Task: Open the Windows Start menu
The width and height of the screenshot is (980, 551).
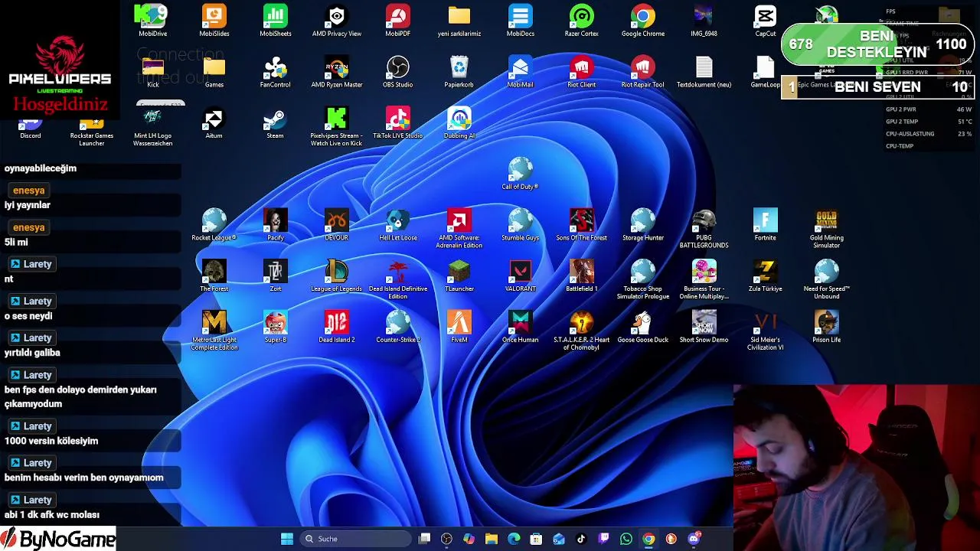Action: pyautogui.click(x=287, y=539)
